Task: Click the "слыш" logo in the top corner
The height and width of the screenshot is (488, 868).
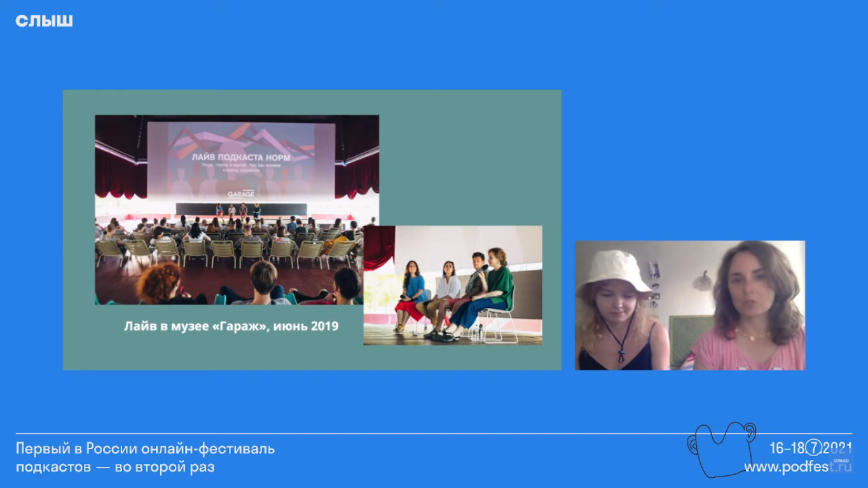Action: click(x=44, y=21)
